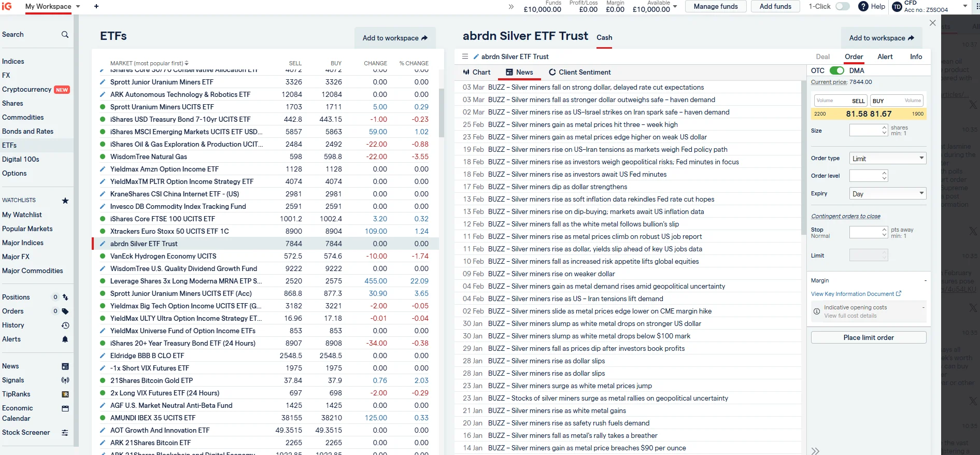The image size is (980, 455).
Task: Click the News sidebar icon
Action: 65,366
